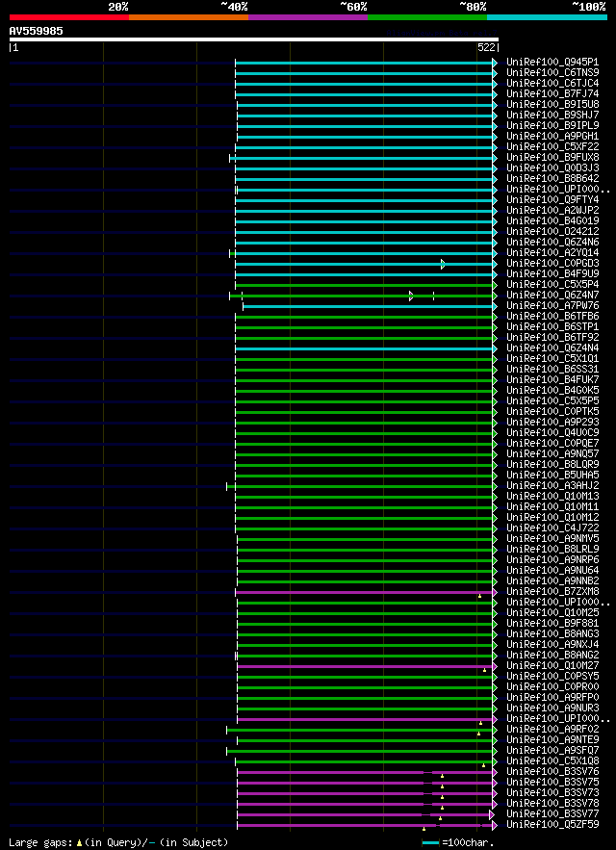Screen dimensions: 616x850
Task: Select the UniRef100_A9NU64 label
Action: [552, 571]
